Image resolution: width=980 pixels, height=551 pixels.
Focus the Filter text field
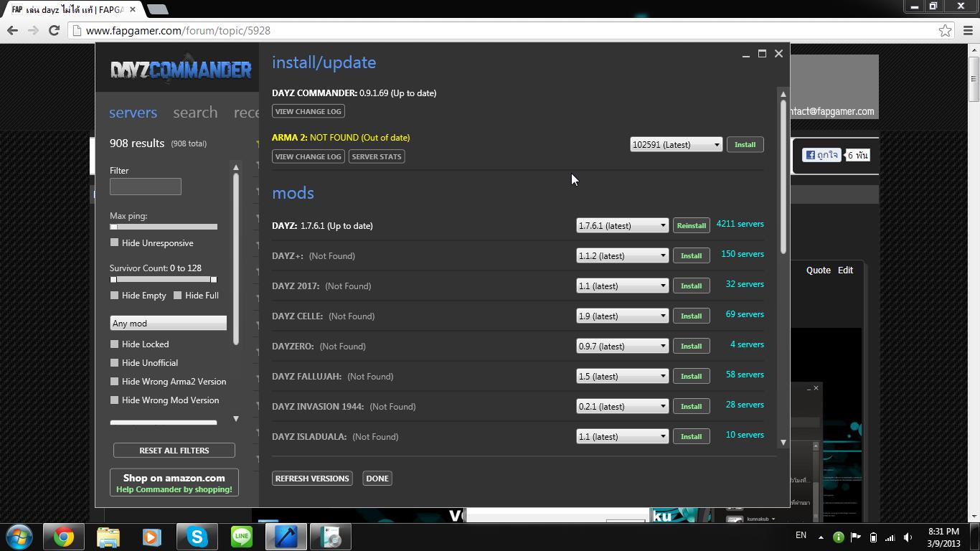pos(146,187)
